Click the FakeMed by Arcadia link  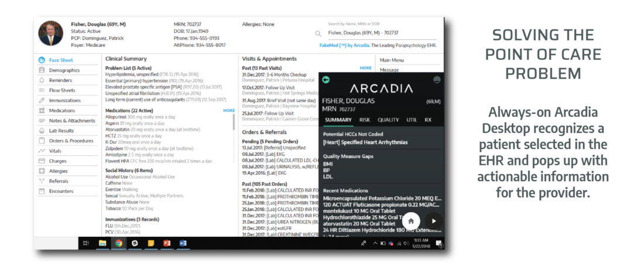(344, 45)
